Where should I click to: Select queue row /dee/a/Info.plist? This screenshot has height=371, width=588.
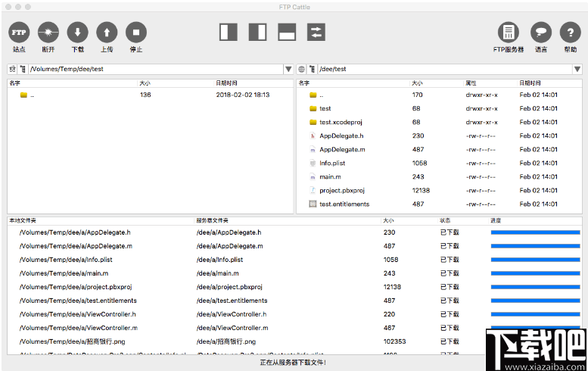[x=294, y=260]
